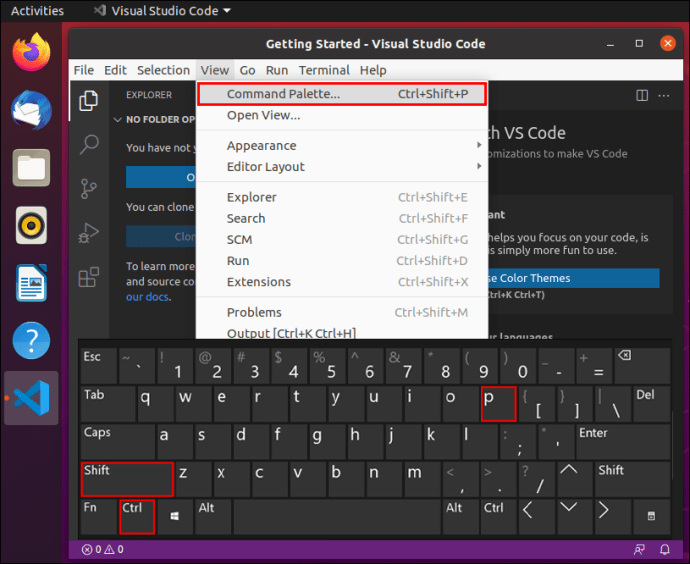This screenshot has height=564, width=690.
Task: Choose Run from the View menu
Action: point(342,260)
